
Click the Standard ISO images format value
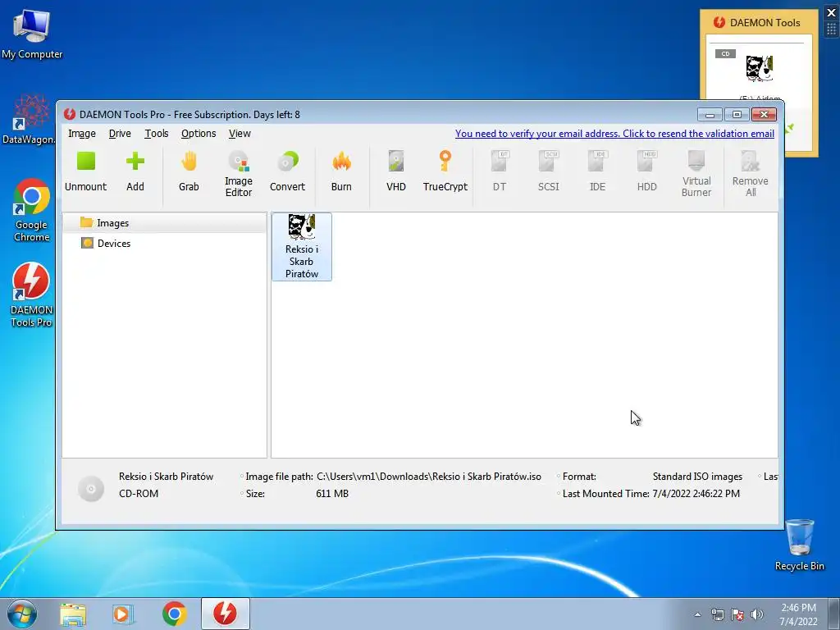click(x=697, y=477)
